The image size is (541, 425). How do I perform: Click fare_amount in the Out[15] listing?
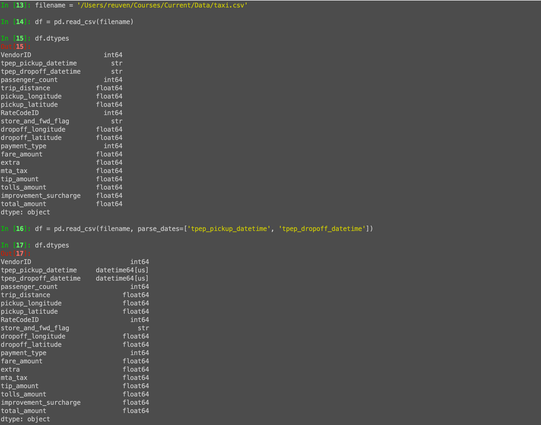coord(21,154)
